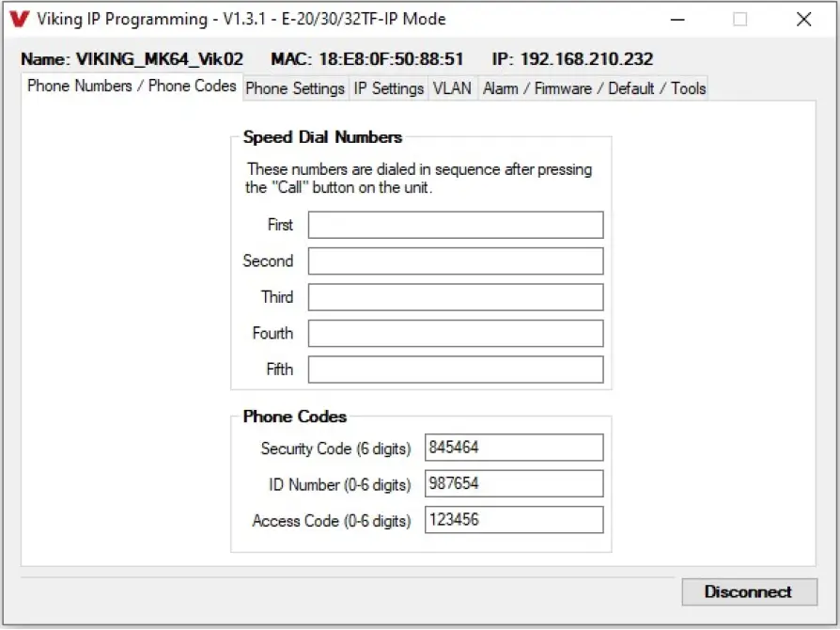Click the Access Code field showing 123456

coord(514,519)
